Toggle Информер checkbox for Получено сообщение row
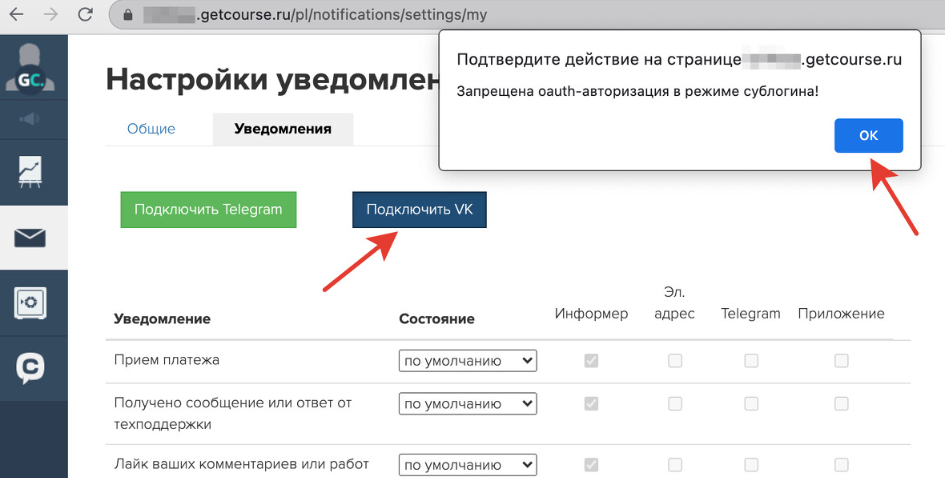 (591, 403)
